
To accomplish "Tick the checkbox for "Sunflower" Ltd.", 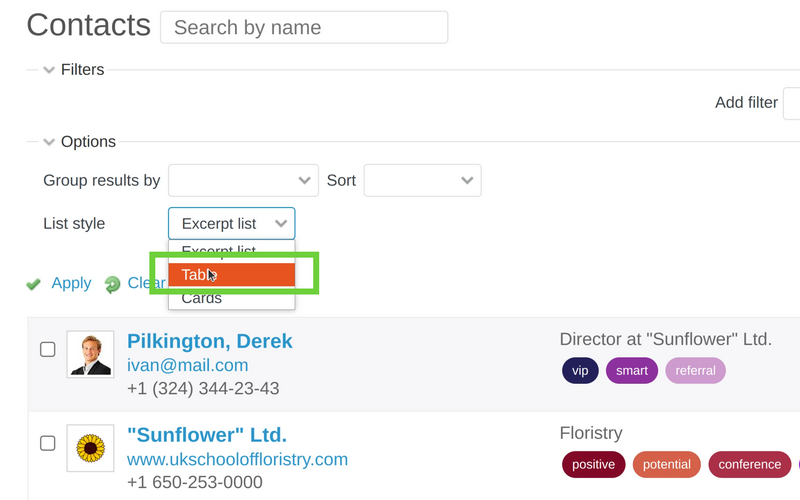I will tap(47, 443).
